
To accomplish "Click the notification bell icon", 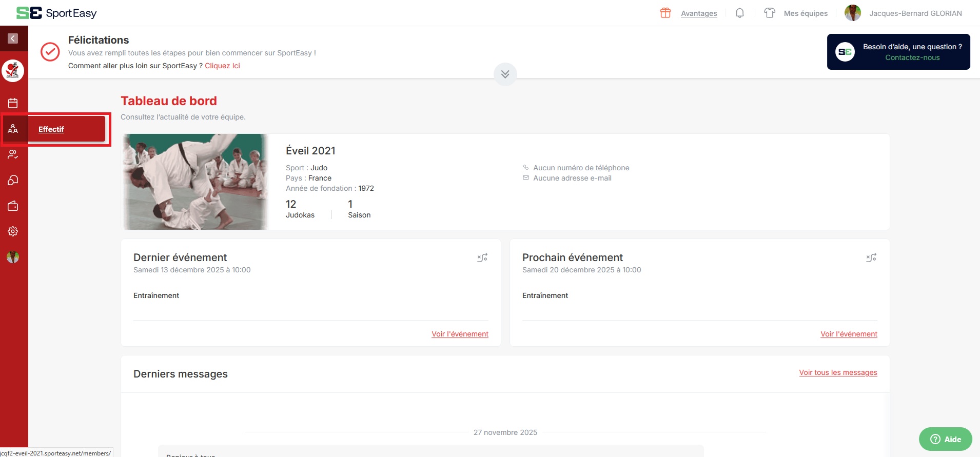I will point(739,13).
